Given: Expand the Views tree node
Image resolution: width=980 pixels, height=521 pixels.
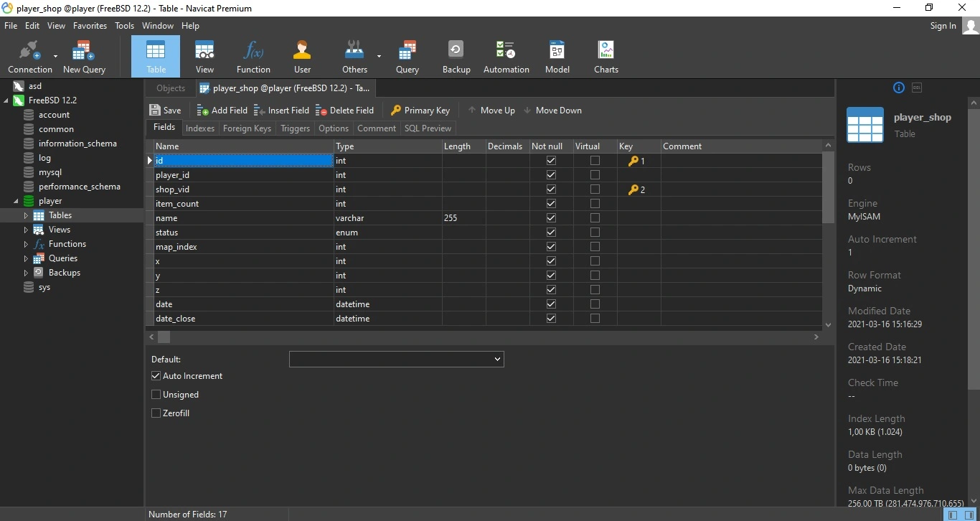Looking at the screenshot, I should pos(26,230).
